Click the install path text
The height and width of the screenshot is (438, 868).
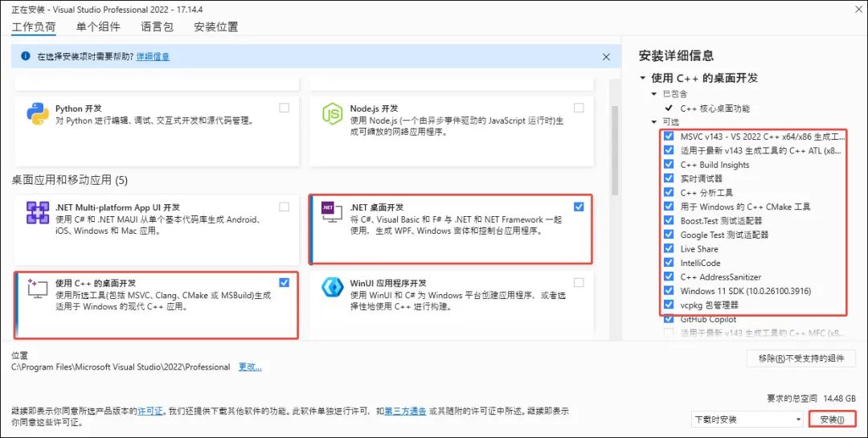pos(121,366)
